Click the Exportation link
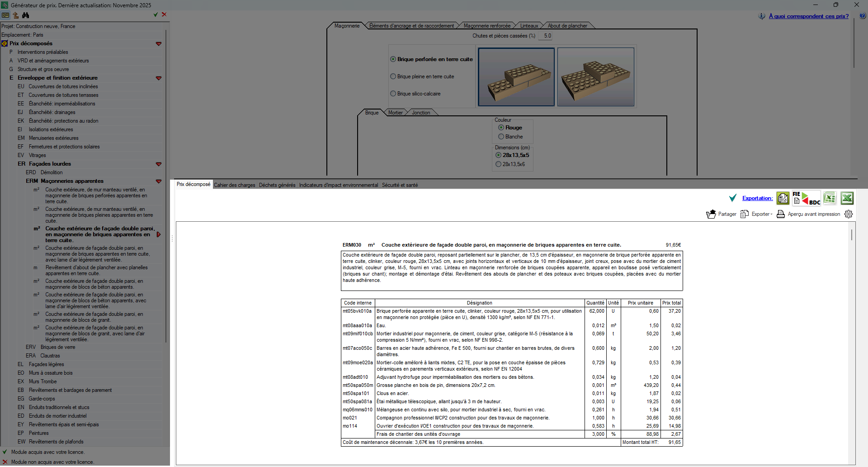 [758, 198]
